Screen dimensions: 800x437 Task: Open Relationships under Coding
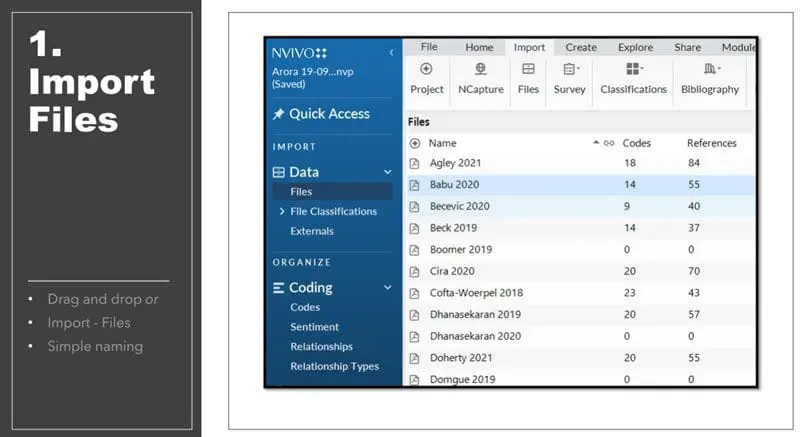(x=321, y=346)
